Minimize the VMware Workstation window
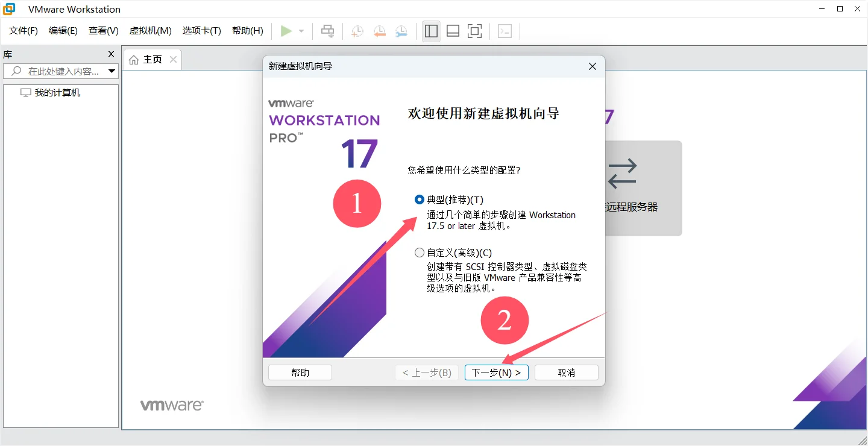The height and width of the screenshot is (446, 868). [x=822, y=9]
